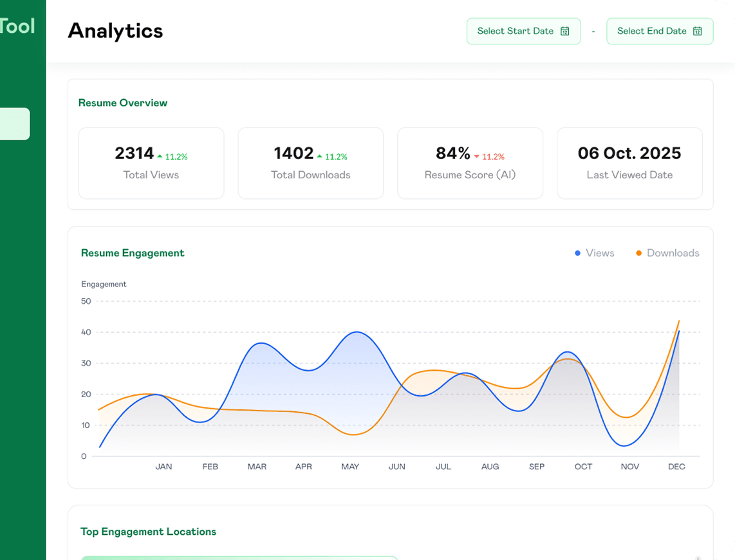Click the OCT axis label
735x560 pixels.
pyautogui.click(x=583, y=467)
